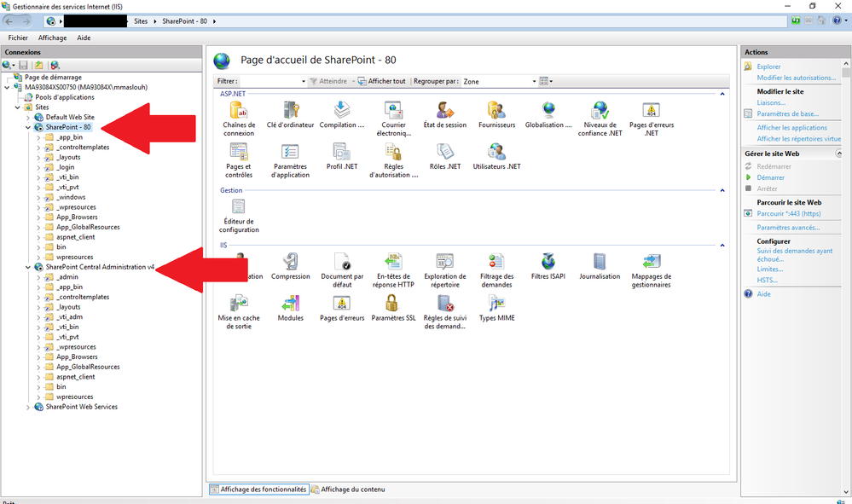Open Éditeur de configuration
852x504 pixels.
(x=239, y=216)
